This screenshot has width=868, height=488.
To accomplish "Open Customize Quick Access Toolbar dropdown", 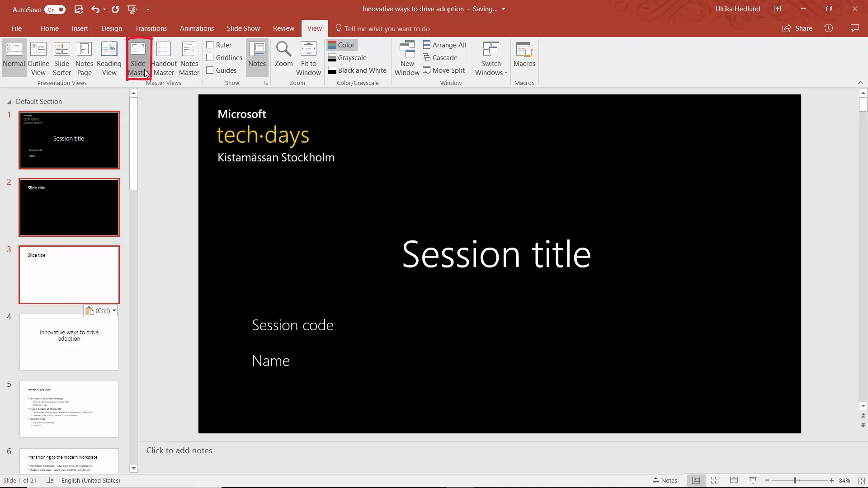I will point(148,9).
